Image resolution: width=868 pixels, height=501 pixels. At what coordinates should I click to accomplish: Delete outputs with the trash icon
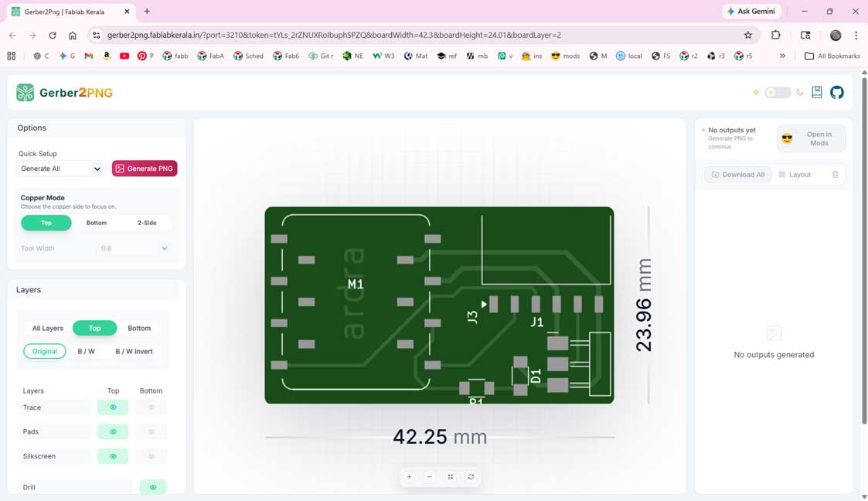coord(836,175)
